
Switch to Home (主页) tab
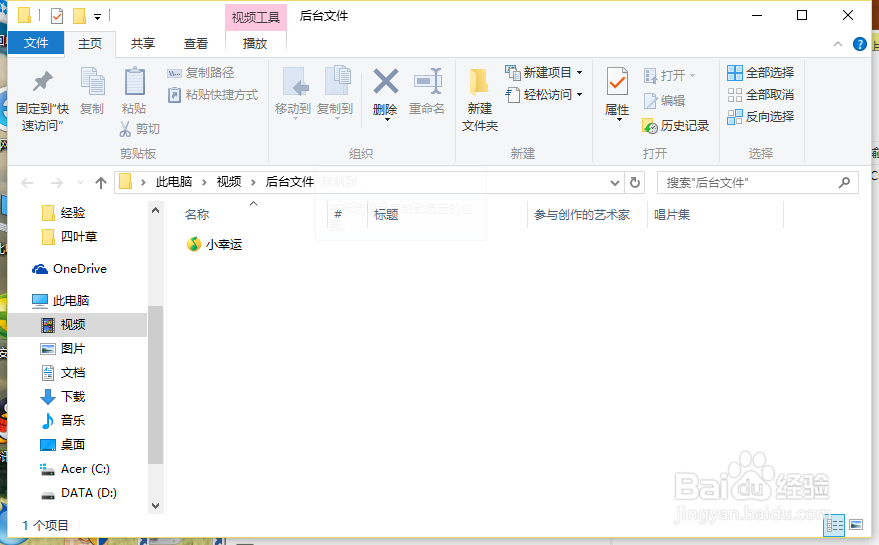point(90,44)
